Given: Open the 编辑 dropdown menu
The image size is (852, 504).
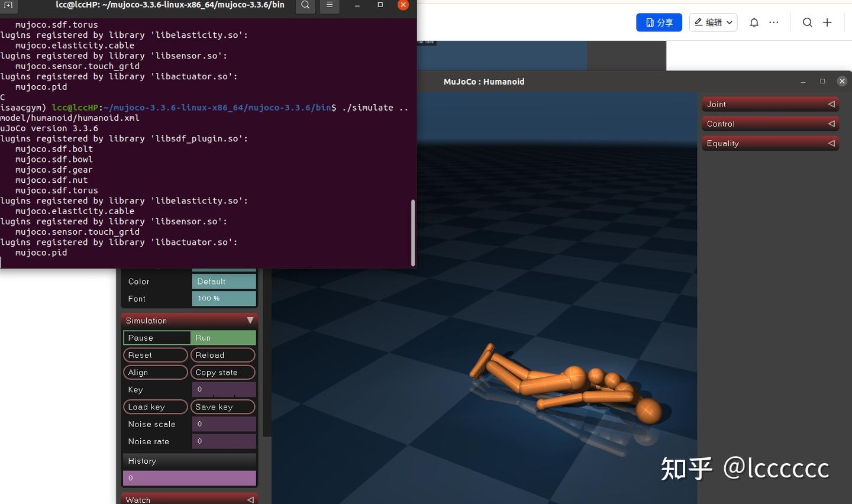Looking at the screenshot, I should (x=712, y=22).
